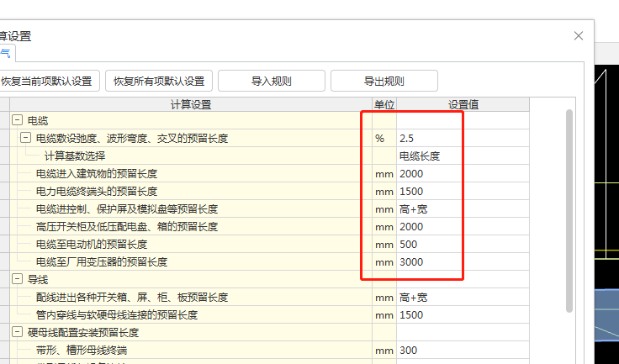Collapse the 电缆 group
Viewport: 619px width, 364px height.
[17, 120]
